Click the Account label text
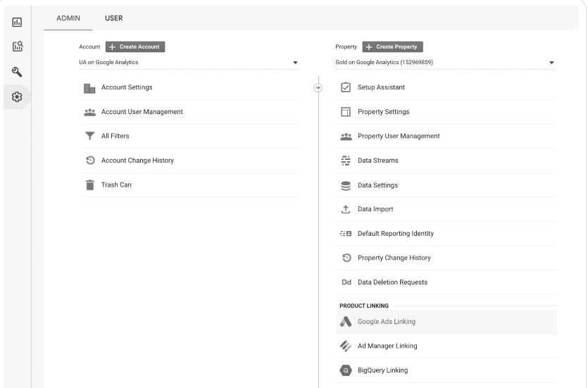Screen dimensions: 588x388 point(89,47)
